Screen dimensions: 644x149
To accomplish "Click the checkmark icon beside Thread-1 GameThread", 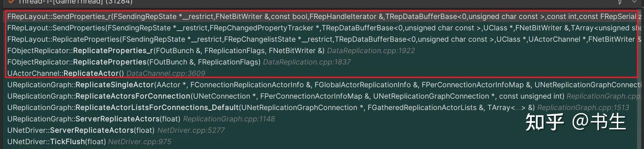I will point(11,2).
